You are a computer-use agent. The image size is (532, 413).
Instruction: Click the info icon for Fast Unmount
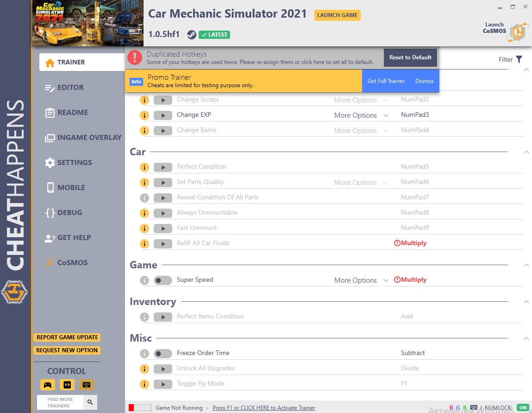point(144,228)
